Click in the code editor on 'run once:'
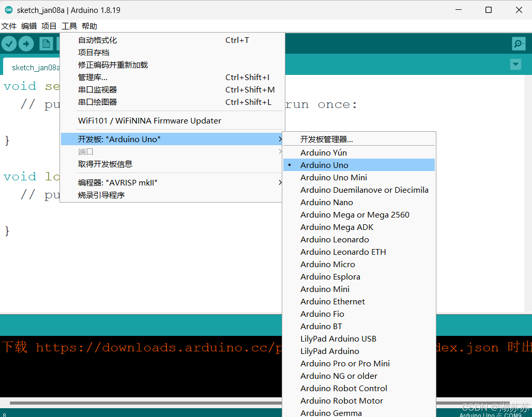 [321, 104]
